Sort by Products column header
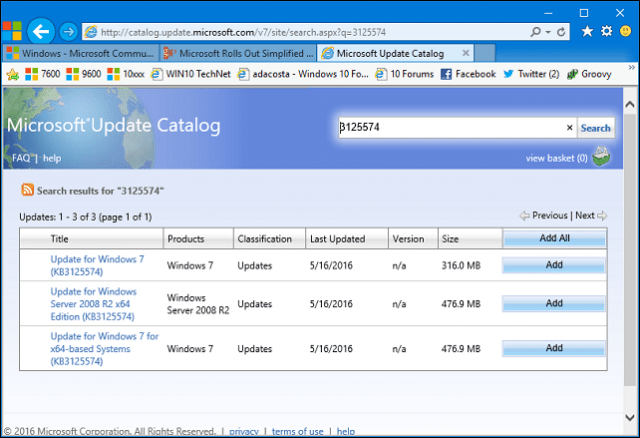 186,239
